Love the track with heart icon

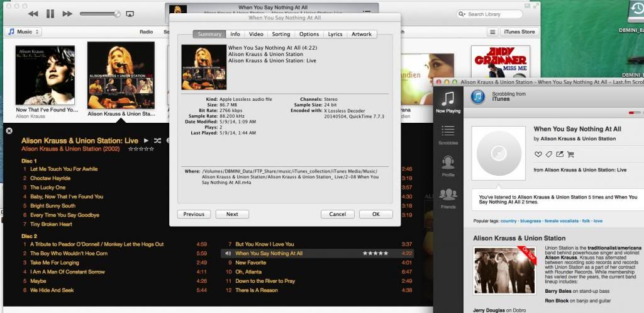tap(538, 154)
